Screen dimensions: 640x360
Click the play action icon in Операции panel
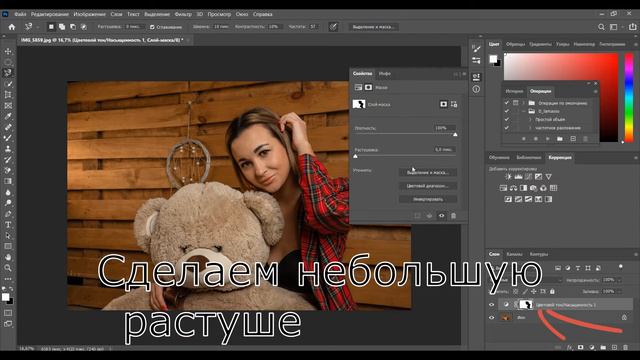[548, 139]
